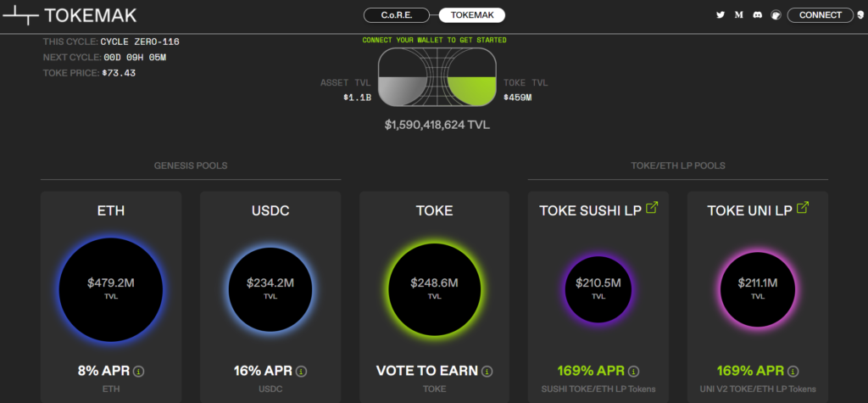Select the ETH pool TVL circle
This screenshot has height=403, width=868.
pos(111,289)
